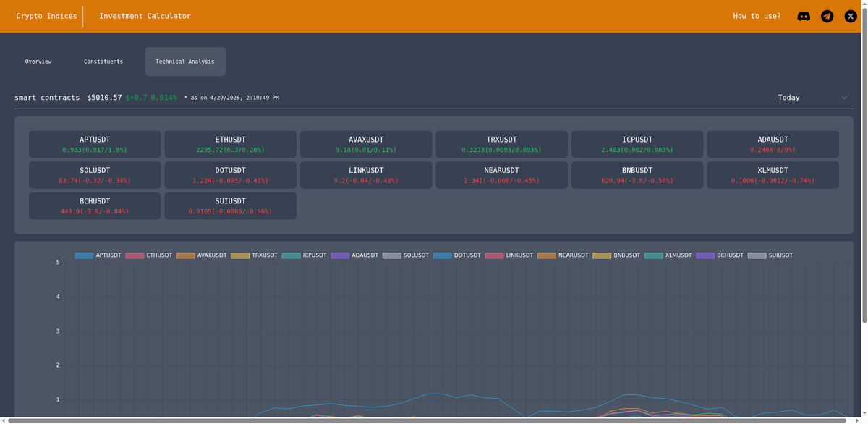Switch to the Overview tab
Screen dimensions: 868x424
[x=38, y=61]
